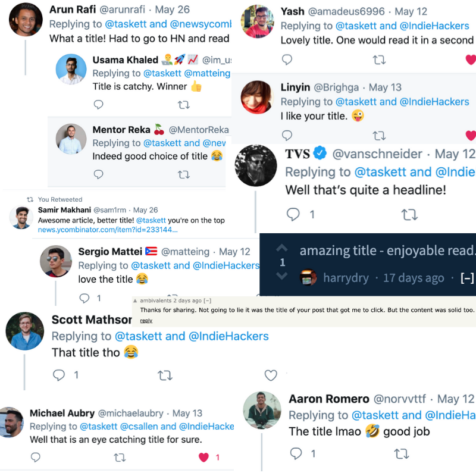Open @vanschneider profile handle
The width and height of the screenshot is (476, 476).
coord(377,154)
